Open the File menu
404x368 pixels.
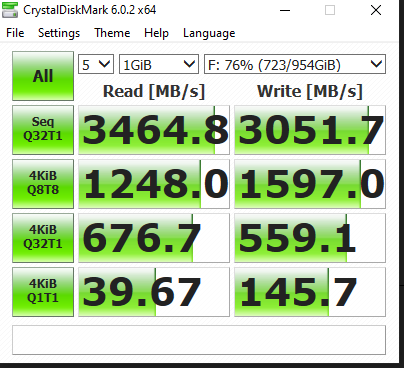(15, 33)
